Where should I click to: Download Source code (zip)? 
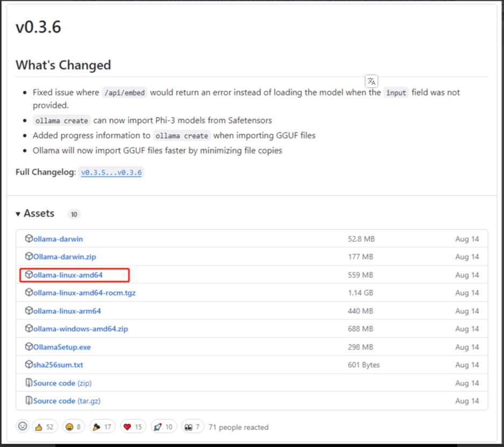coord(62,383)
